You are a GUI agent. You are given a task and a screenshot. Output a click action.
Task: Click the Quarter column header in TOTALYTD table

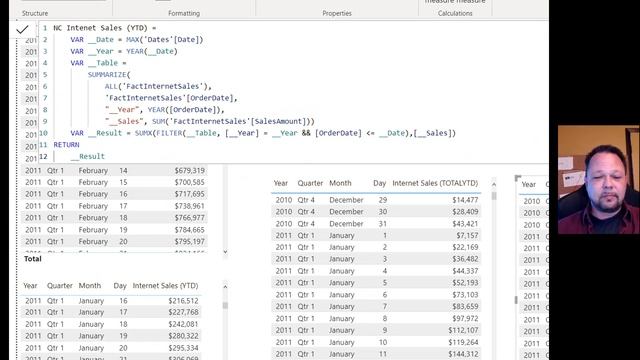(x=310, y=183)
